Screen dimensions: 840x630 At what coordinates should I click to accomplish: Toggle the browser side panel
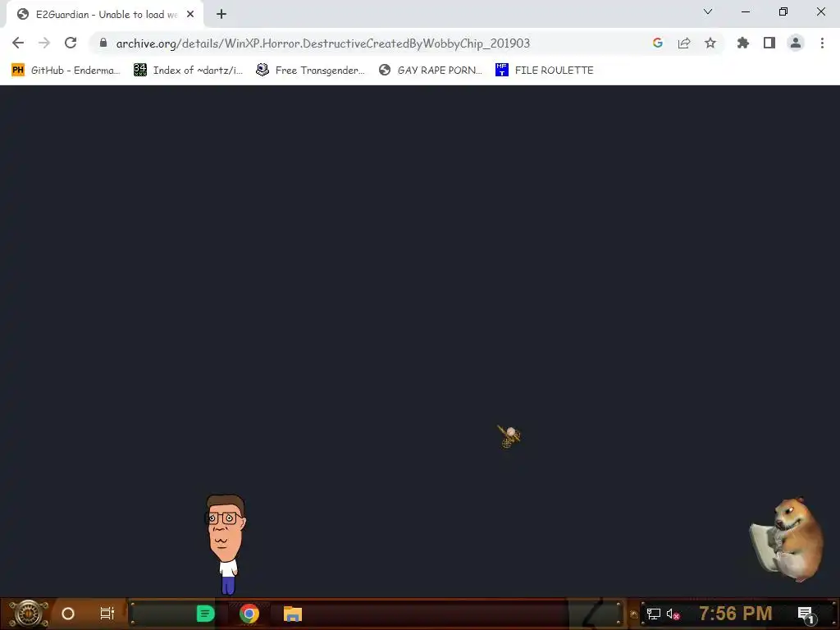pyautogui.click(x=769, y=43)
